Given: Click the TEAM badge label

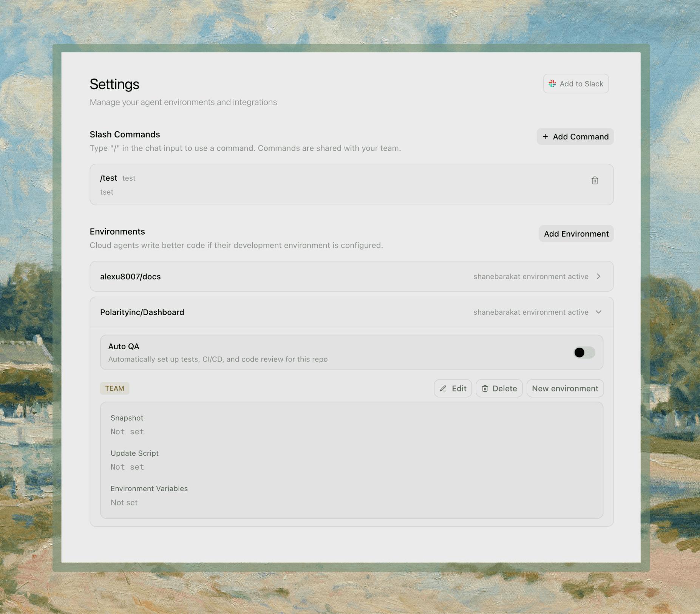Looking at the screenshot, I should 114,388.
